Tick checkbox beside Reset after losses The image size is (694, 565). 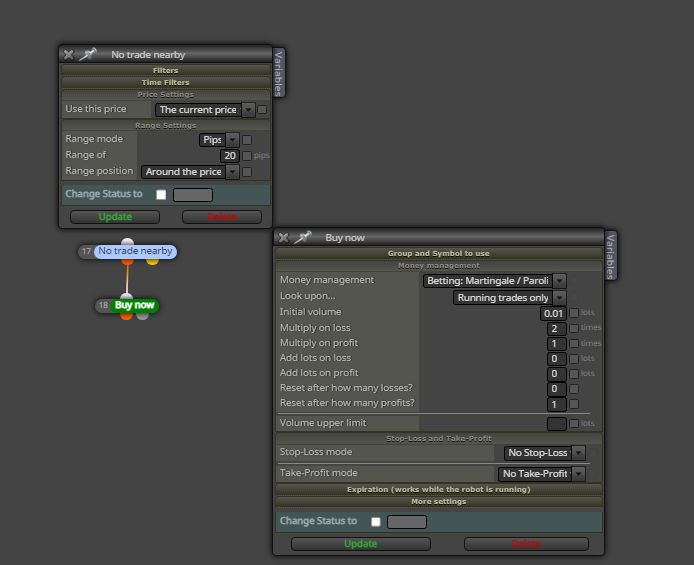click(x=574, y=389)
